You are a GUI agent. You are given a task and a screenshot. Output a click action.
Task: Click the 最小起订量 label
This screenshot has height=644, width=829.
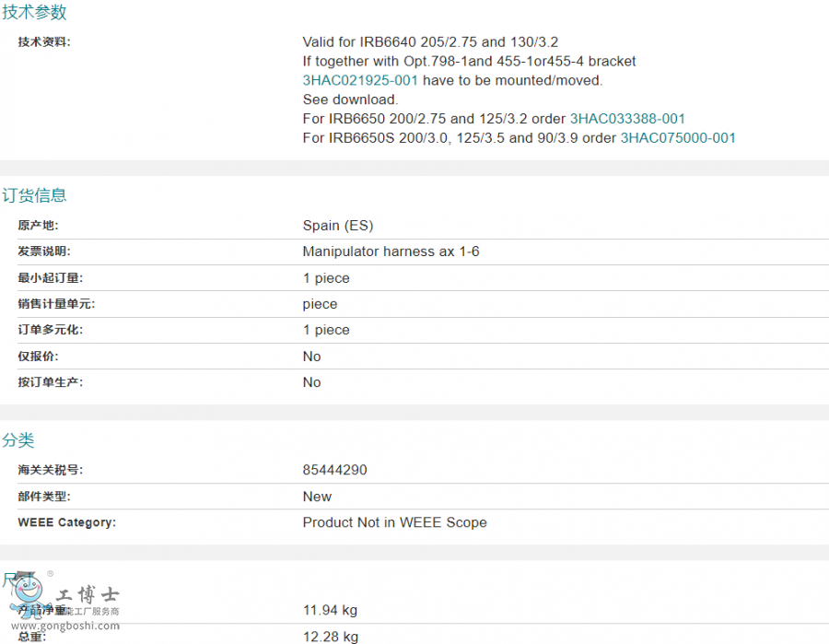(x=50, y=278)
